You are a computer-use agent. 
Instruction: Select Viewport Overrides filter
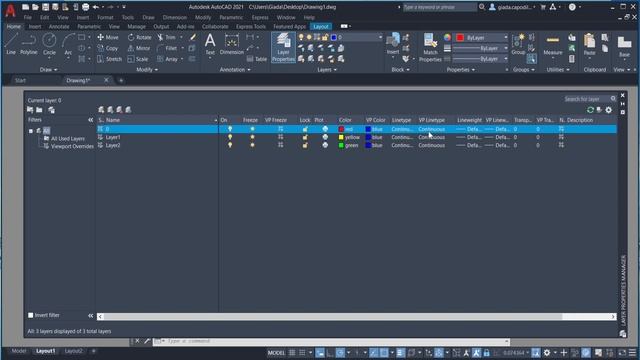click(72, 146)
